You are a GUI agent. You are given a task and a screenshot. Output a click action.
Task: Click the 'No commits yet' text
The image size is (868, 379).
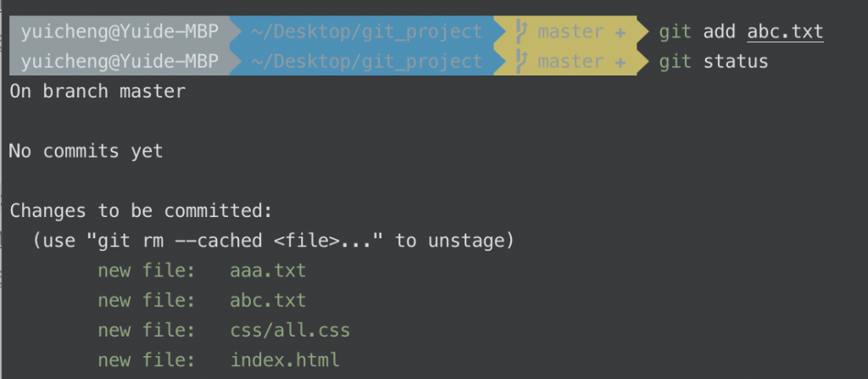coord(86,151)
